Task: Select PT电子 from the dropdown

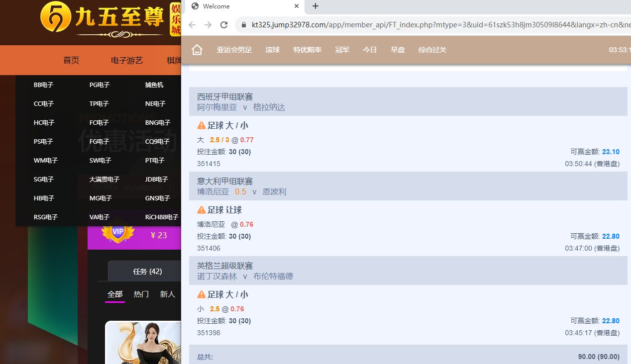Action: click(155, 161)
